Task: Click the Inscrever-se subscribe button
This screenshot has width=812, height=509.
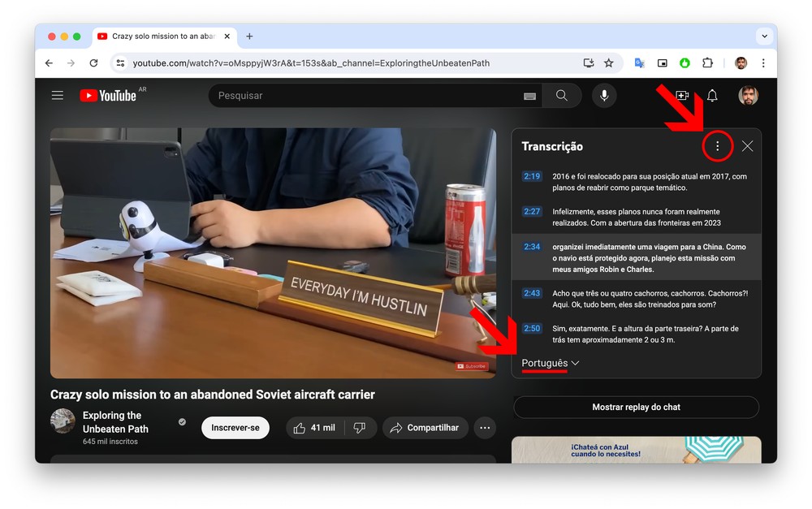Action: 235,428
